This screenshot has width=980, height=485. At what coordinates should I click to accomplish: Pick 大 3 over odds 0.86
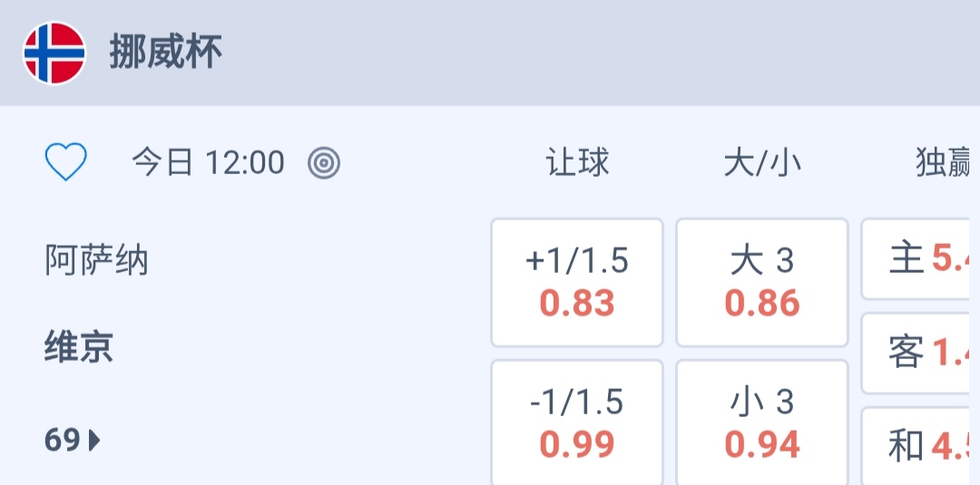coord(762,282)
